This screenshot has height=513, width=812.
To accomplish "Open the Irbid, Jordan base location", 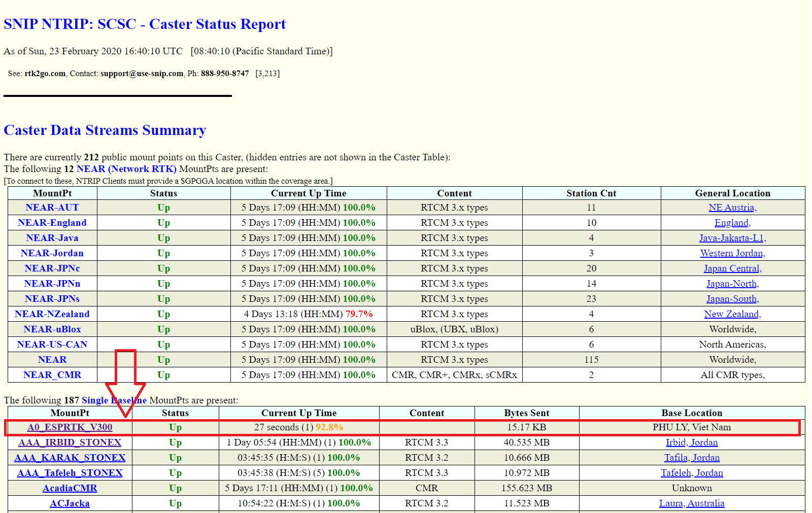I will (691, 442).
